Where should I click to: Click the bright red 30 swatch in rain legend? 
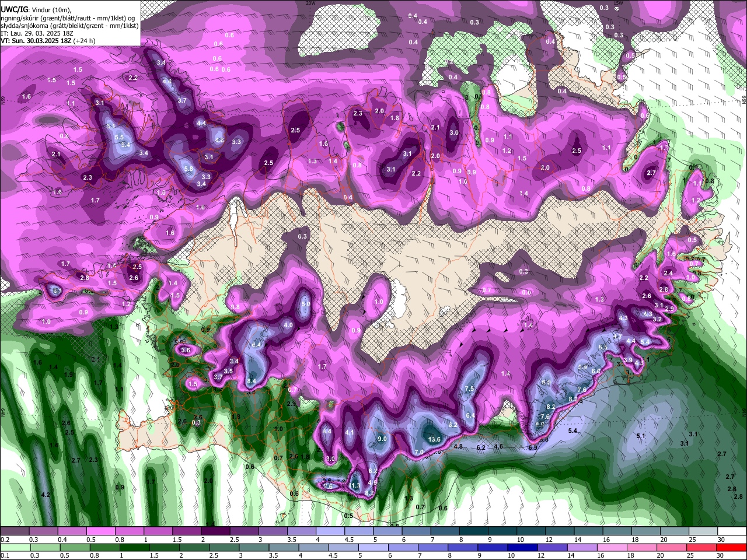tap(731, 547)
